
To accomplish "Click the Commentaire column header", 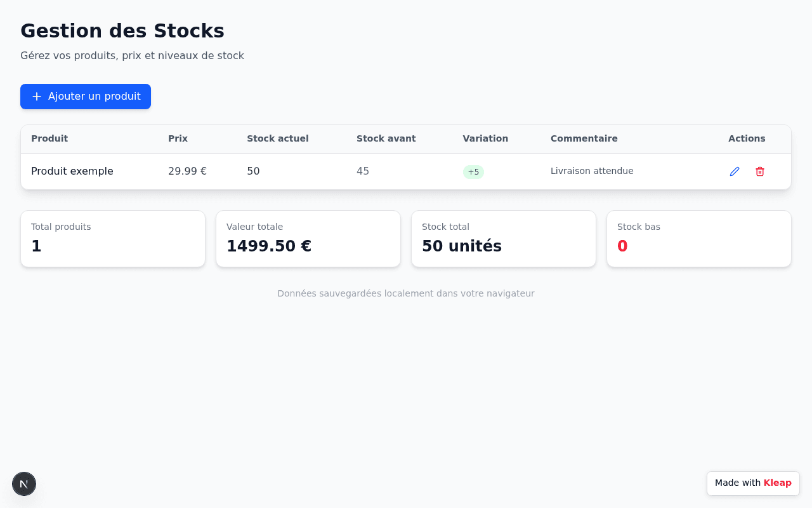I will 584,138.
